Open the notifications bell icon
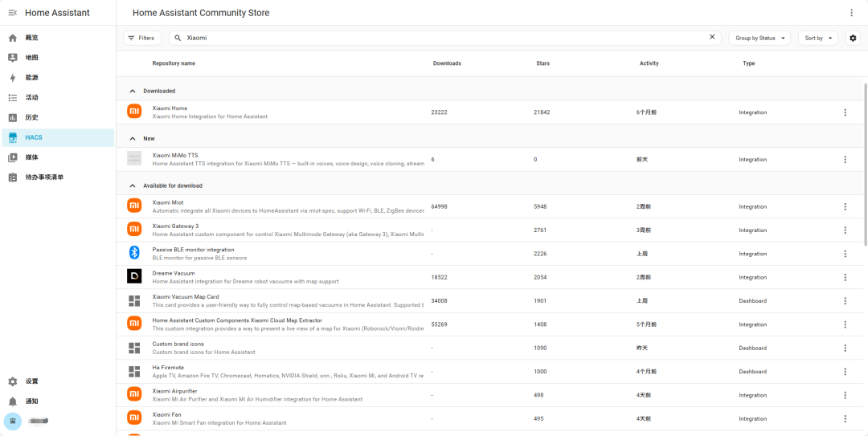868x436 pixels. click(x=13, y=401)
